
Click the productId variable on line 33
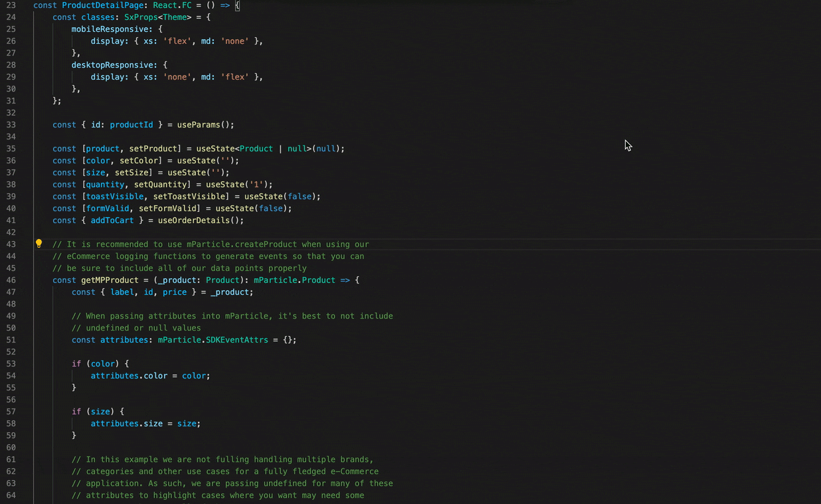[x=132, y=125]
